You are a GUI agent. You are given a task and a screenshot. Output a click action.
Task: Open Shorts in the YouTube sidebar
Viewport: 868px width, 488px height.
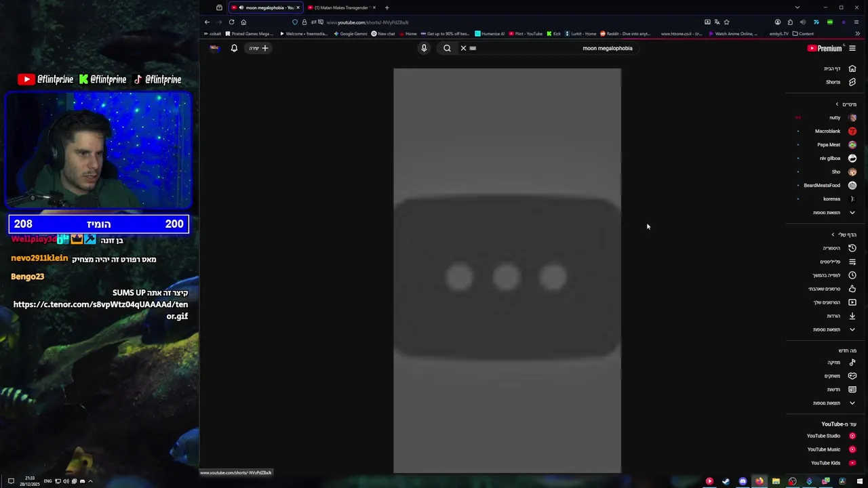pos(840,82)
